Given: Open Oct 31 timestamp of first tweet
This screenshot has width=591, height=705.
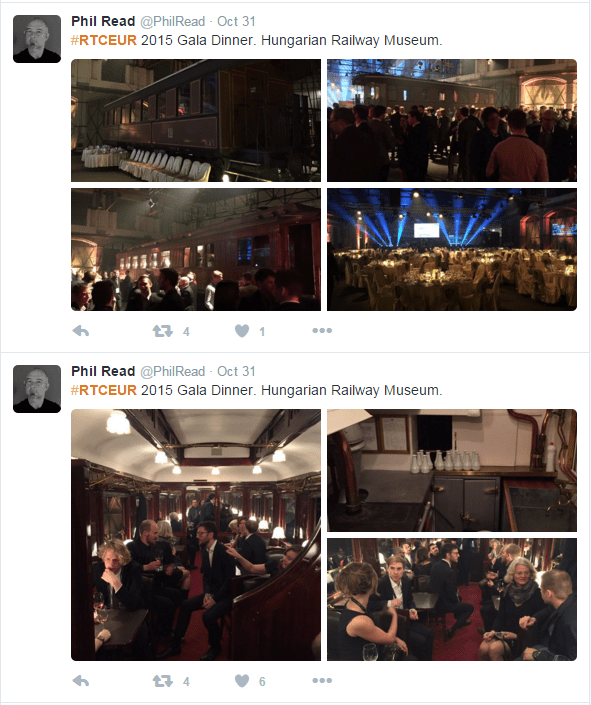Looking at the screenshot, I should [x=236, y=21].
